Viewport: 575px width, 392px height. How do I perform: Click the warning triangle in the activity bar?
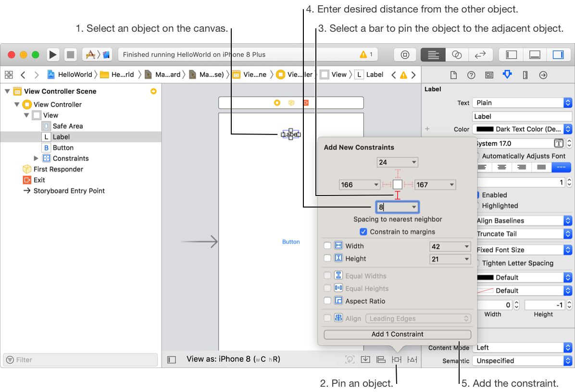click(x=363, y=55)
